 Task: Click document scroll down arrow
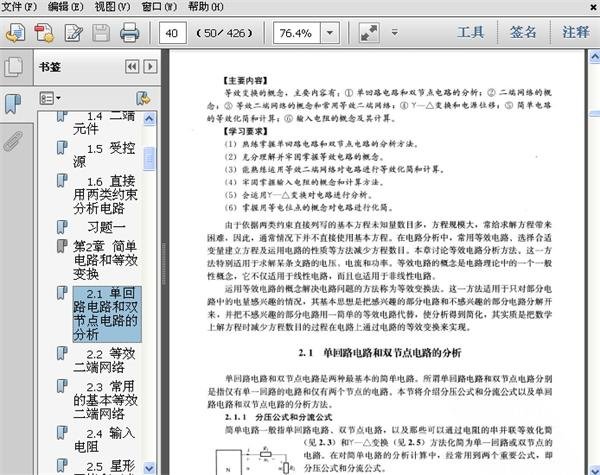(x=594, y=470)
